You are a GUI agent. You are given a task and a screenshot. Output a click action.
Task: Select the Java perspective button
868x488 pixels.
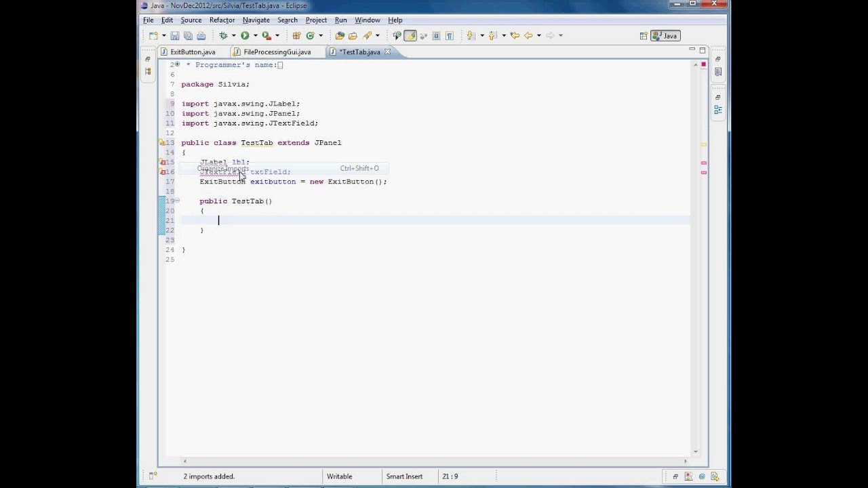[666, 36]
